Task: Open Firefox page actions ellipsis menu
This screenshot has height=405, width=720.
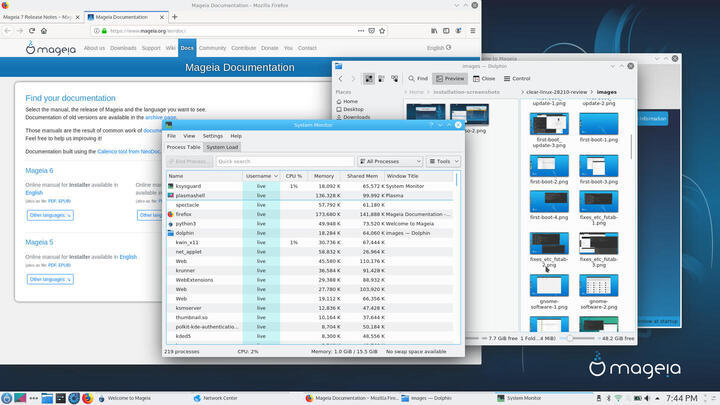Action: click(x=361, y=31)
